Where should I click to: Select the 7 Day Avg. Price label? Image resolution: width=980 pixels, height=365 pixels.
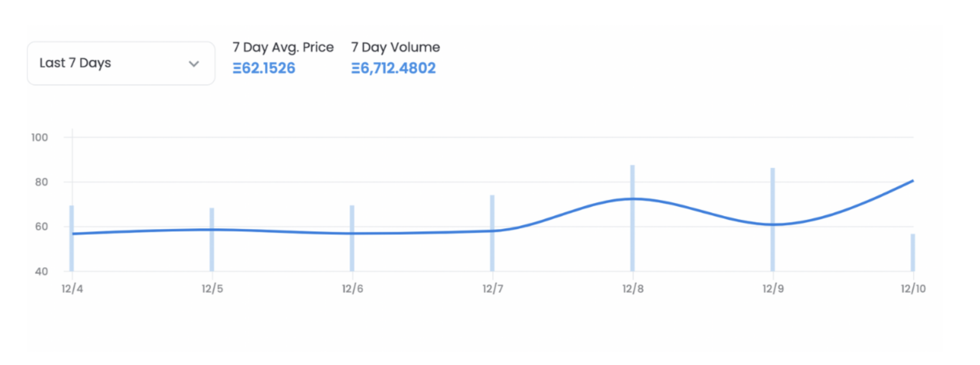click(283, 47)
